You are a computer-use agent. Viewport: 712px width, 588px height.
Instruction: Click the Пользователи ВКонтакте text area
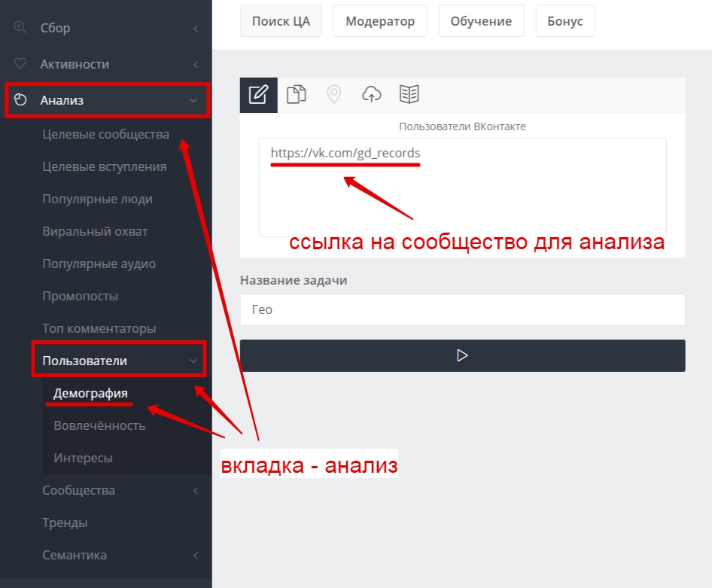pyautogui.click(x=462, y=187)
